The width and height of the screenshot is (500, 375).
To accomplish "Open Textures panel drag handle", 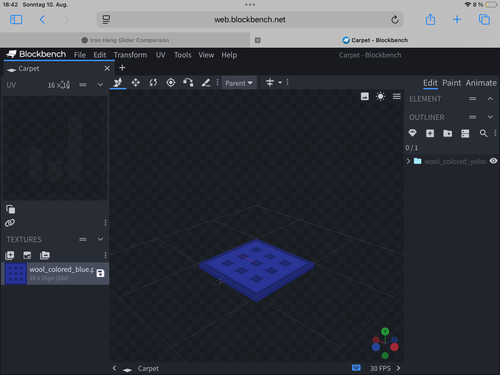I will [x=83, y=239].
